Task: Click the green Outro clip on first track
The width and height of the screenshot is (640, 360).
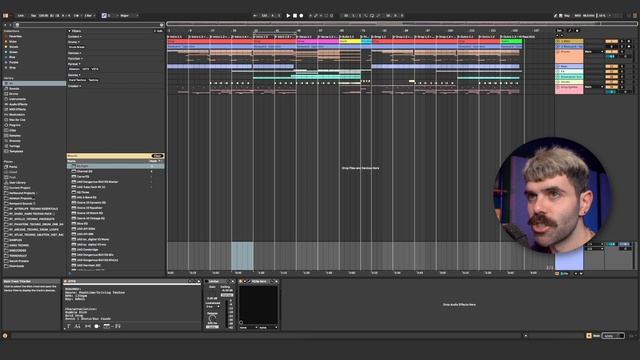Action: coord(511,41)
